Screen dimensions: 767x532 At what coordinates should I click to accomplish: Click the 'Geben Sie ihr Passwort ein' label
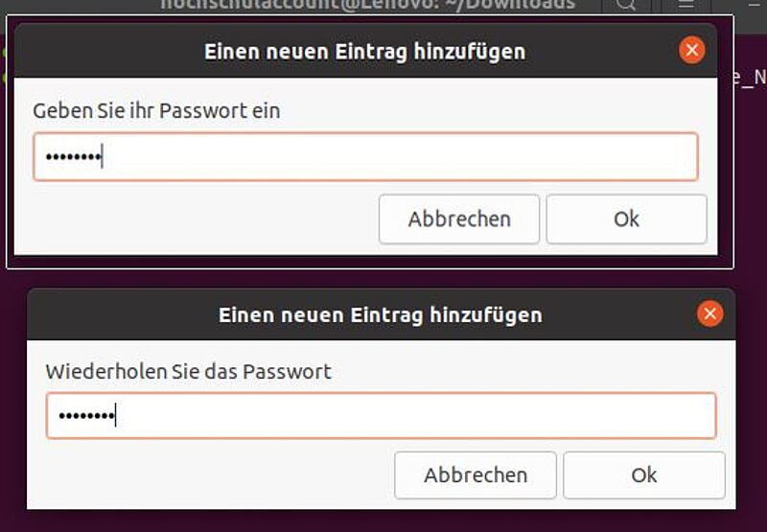[x=156, y=110]
